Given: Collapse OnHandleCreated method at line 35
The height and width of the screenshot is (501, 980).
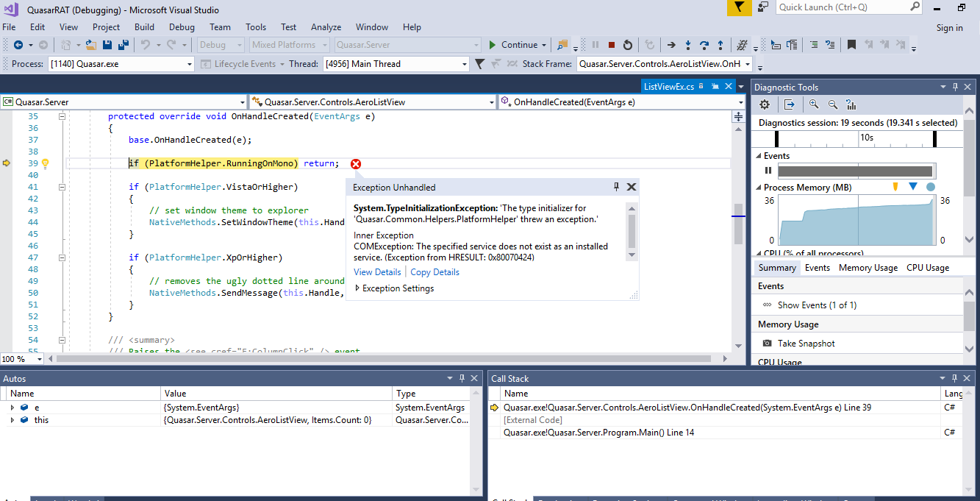Looking at the screenshot, I should 62,116.
